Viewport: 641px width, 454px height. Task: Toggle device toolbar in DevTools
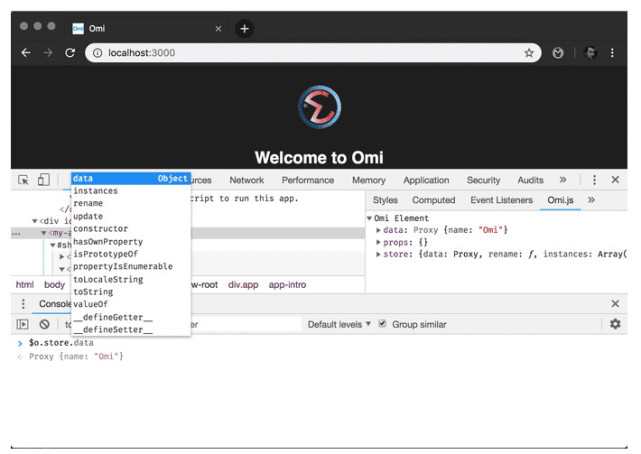click(43, 180)
